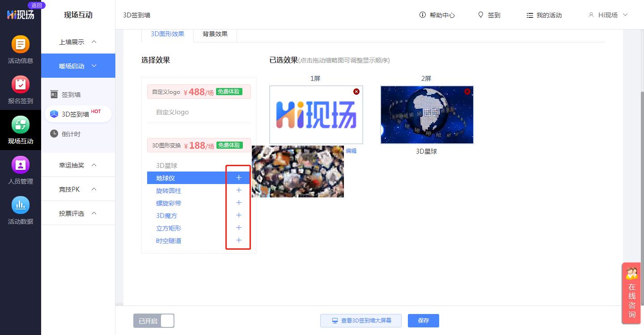Add the 旋转圆柱 effect with its plus button
This screenshot has width=644, height=335.
click(x=239, y=190)
